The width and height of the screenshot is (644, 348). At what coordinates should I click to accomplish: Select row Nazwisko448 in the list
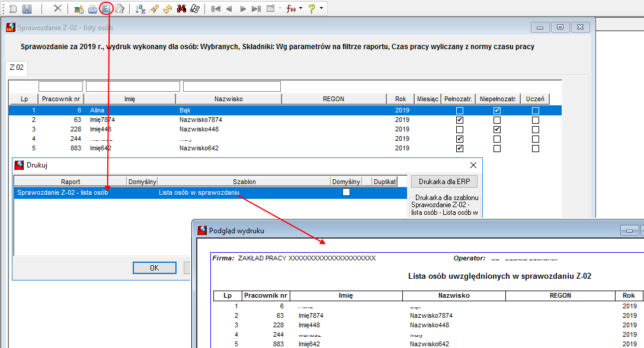click(x=285, y=129)
